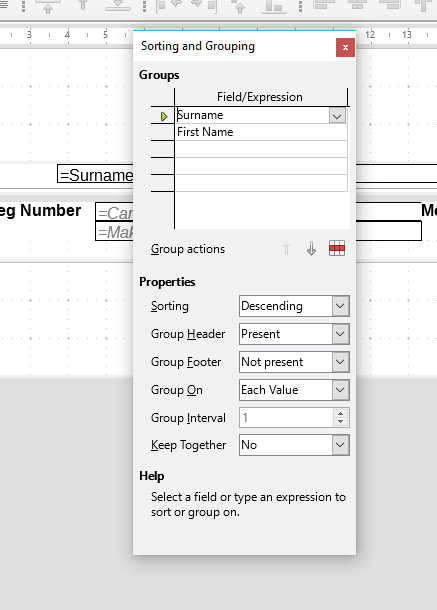Click the horizontal ruler at mark 12
The height and width of the screenshot is (610, 437).
pos(370,35)
